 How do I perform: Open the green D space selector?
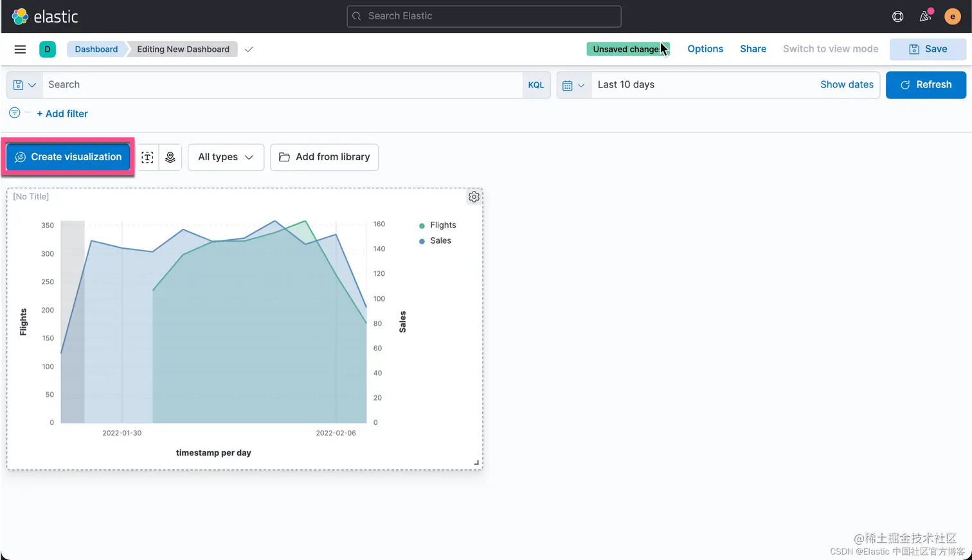coord(48,50)
